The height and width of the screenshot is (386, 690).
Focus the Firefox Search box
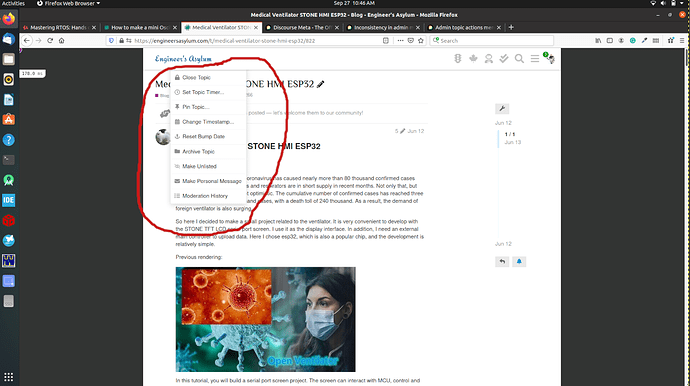(x=492, y=40)
